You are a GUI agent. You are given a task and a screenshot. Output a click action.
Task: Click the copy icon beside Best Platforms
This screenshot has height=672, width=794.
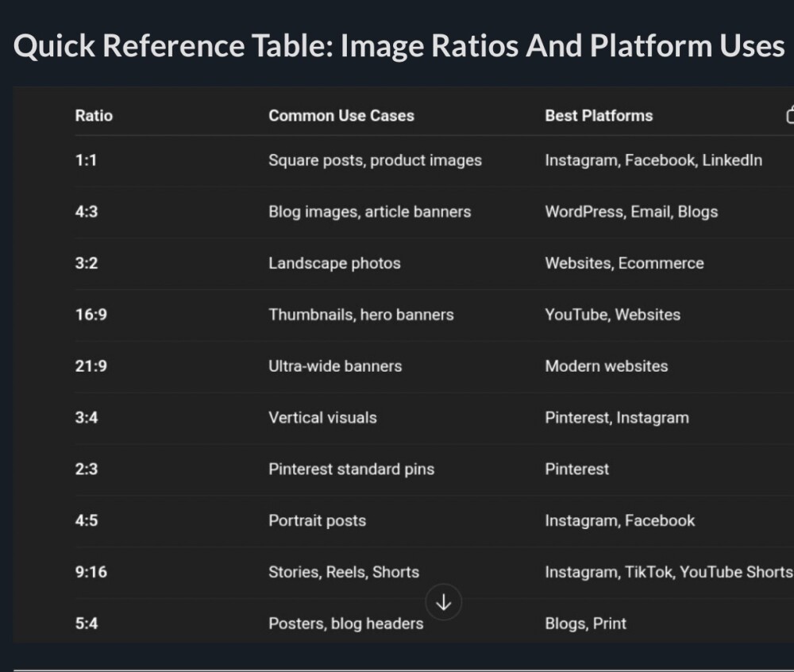click(x=790, y=114)
